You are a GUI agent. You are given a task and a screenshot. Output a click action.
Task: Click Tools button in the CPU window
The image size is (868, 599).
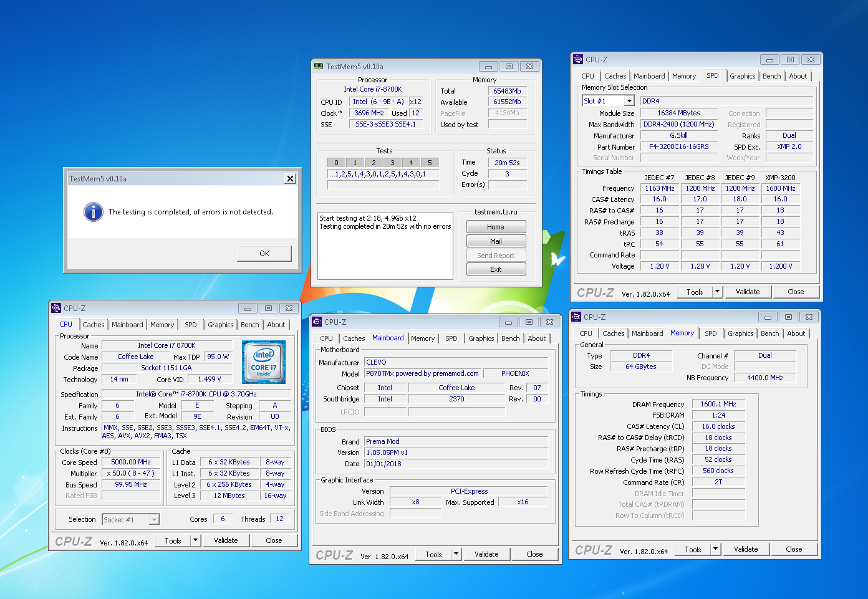[x=173, y=540]
